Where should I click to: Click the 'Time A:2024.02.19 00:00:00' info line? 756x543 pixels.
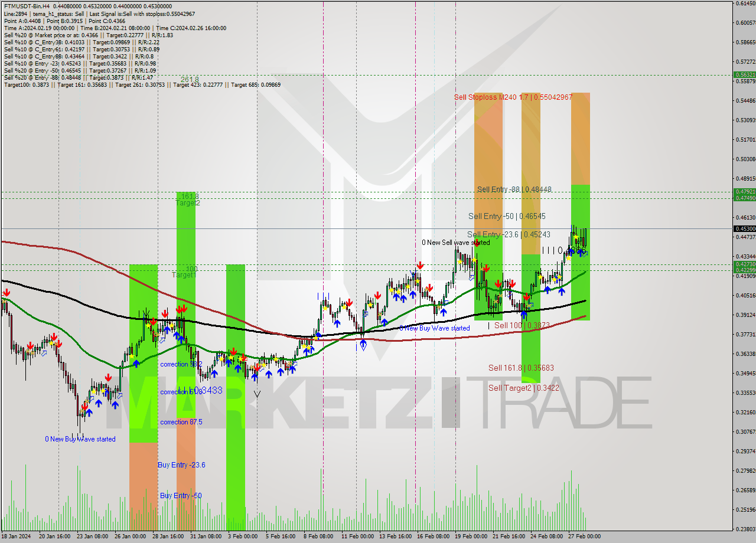tap(115, 28)
